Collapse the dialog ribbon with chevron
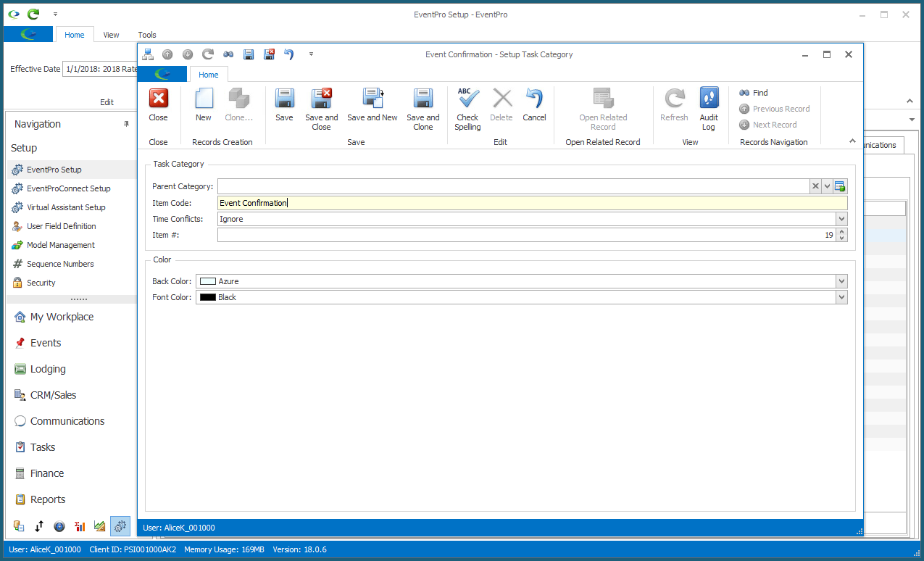924x561 pixels. point(852,141)
